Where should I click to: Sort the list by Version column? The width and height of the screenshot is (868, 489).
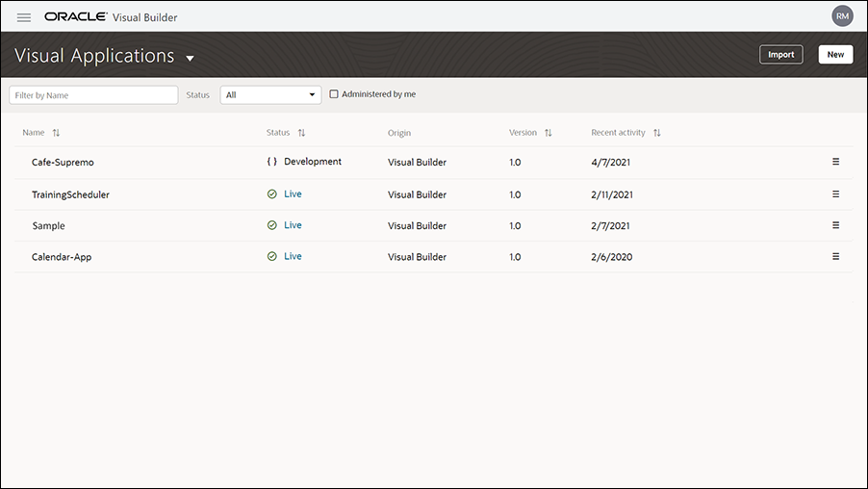pos(549,133)
